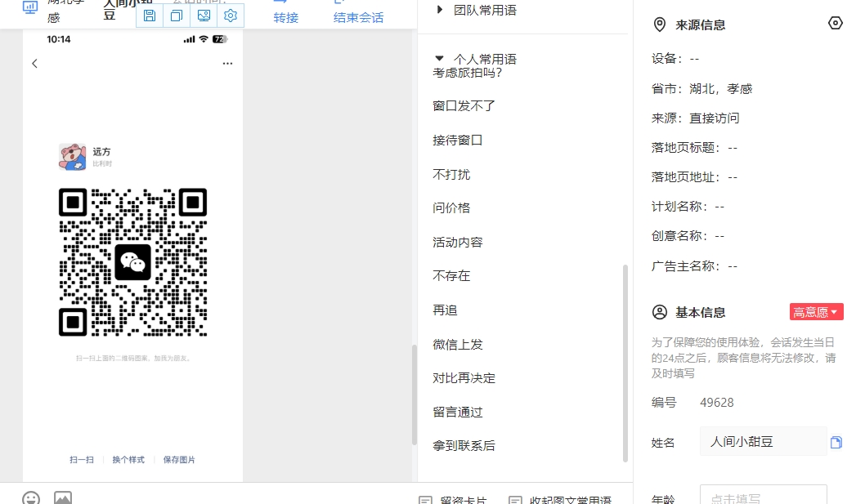The height and width of the screenshot is (504, 856).
Task: Click the 留资卡片 label
Action: click(x=463, y=500)
